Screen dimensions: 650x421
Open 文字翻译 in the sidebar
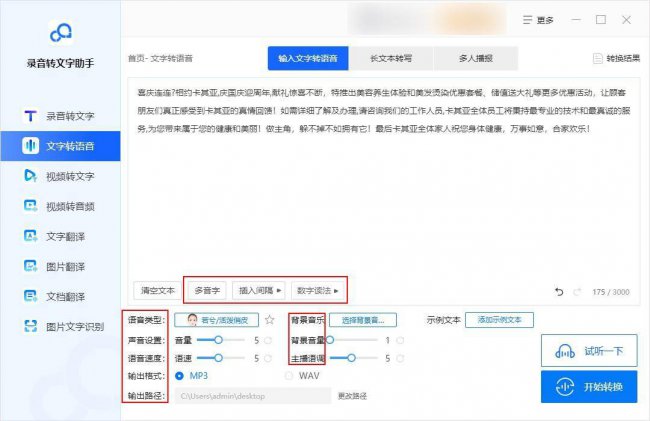point(61,236)
